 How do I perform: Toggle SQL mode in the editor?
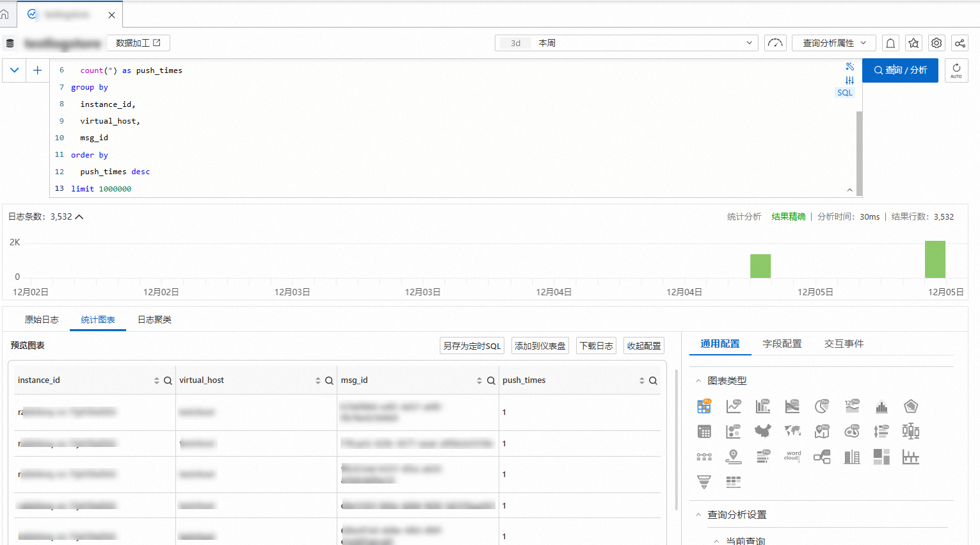[x=845, y=93]
